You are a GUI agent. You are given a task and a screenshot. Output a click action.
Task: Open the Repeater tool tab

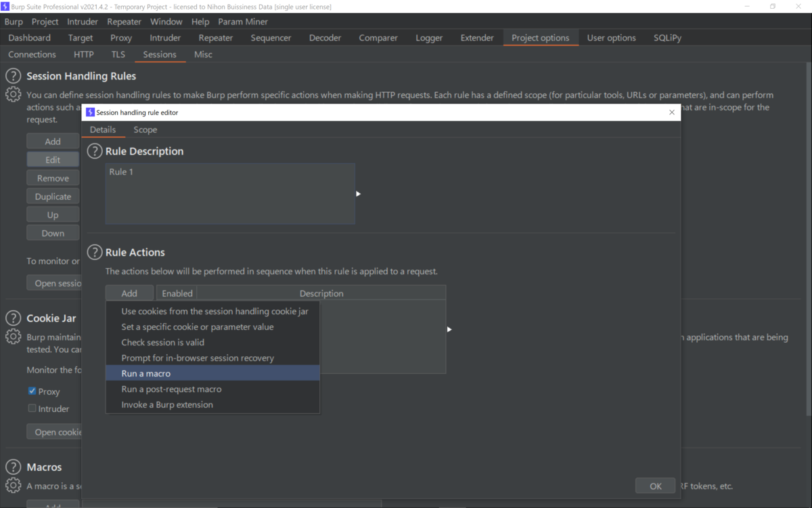(x=216, y=38)
